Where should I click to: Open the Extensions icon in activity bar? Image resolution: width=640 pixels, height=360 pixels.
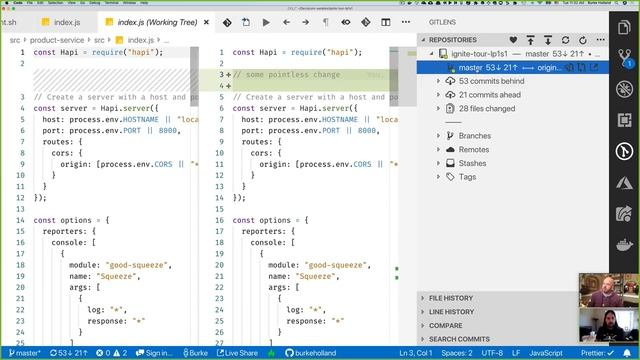click(x=624, y=120)
